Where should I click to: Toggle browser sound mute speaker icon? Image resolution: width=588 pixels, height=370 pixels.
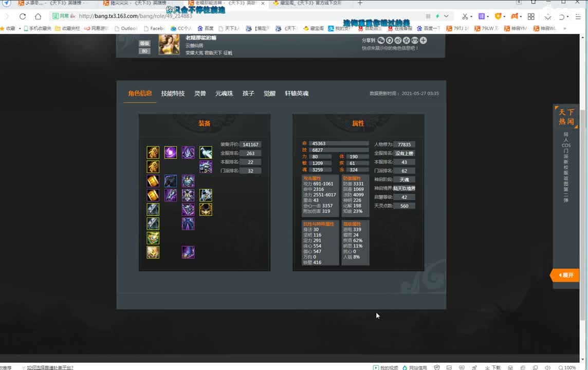[x=547, y=367]
